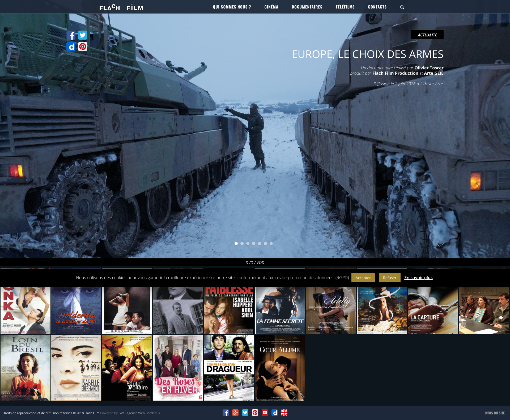Open La Femme Secrète poster
The height and width of the screenshot is (420, 510).
(x=280, y=310)
